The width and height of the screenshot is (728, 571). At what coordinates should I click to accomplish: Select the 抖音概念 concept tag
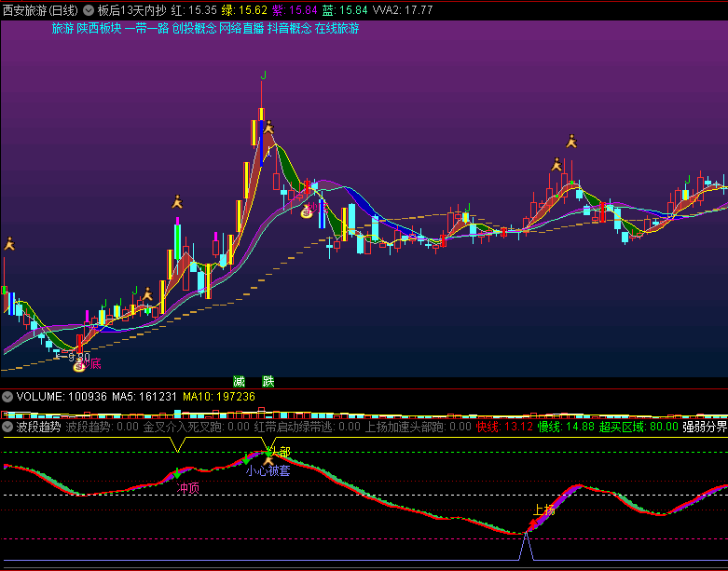[x=289, y=28]
